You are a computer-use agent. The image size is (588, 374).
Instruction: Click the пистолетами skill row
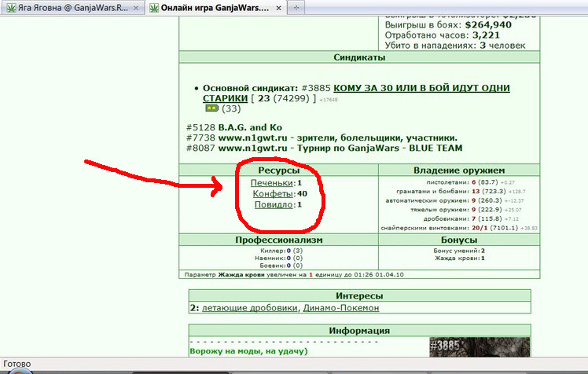point(470,182)
